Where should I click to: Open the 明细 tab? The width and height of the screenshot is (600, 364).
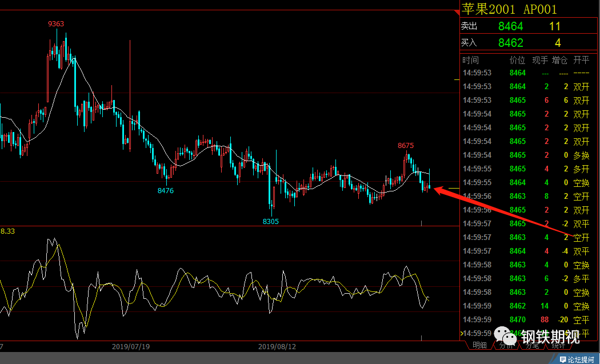[479, 345]
